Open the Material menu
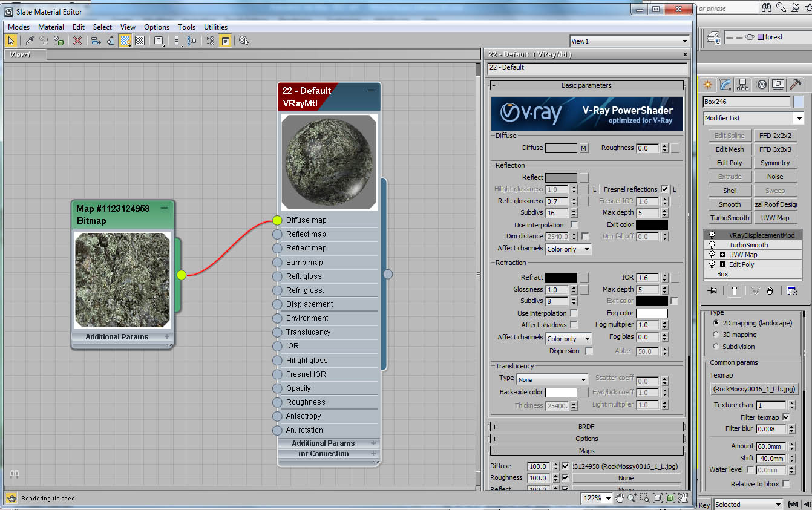 [51, 27]
